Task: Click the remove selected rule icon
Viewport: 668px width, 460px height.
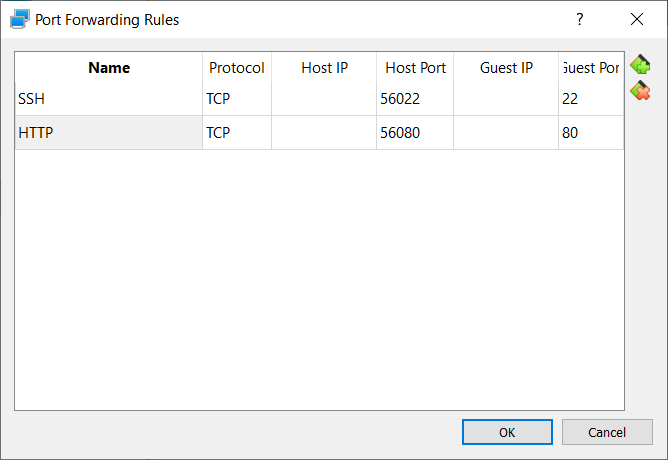Action: [x=641, y=91]
